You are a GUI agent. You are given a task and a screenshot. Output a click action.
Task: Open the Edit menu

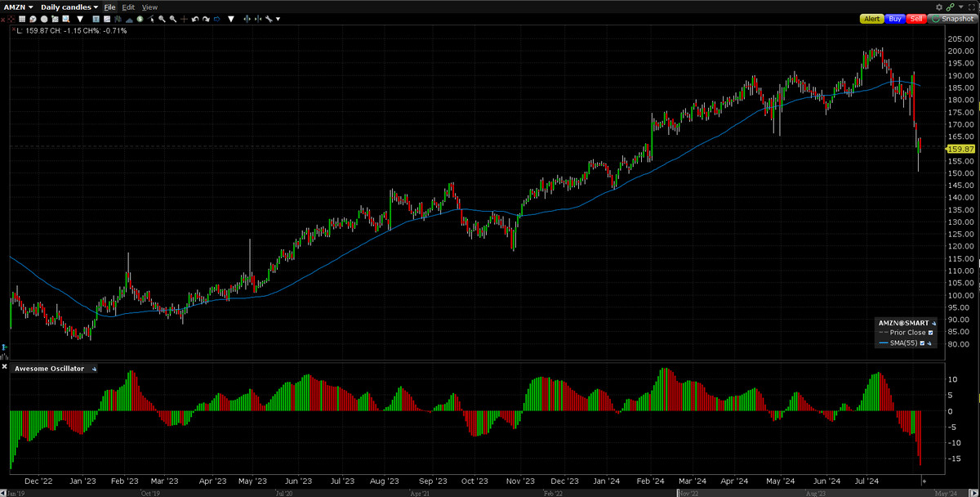coord(128,7)
